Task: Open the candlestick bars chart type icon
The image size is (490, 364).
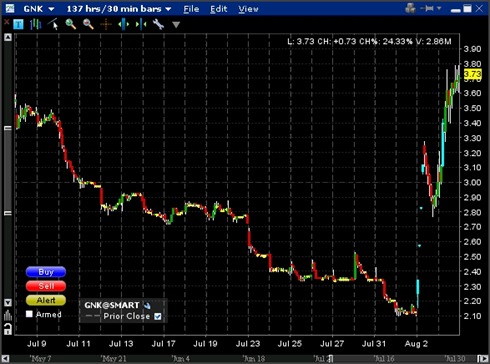Action: tap(35, 24)
